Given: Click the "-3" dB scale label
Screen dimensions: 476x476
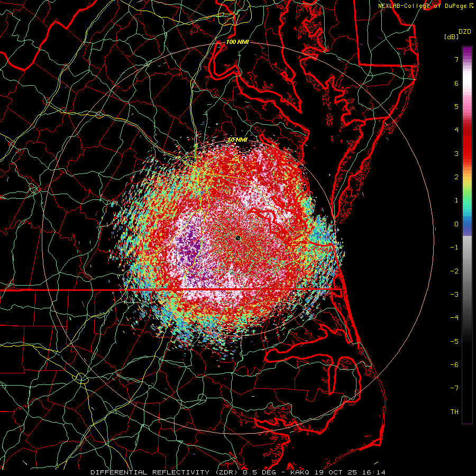Looking at the screenshot, I should 454,295.
